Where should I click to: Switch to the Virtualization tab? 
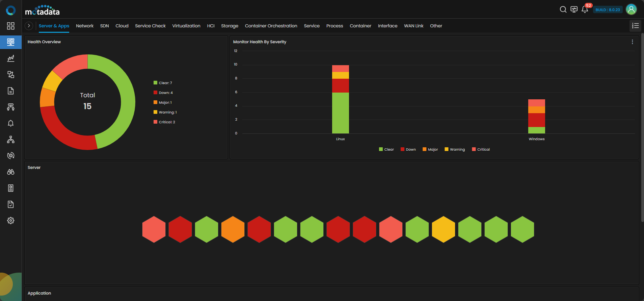(186, 26)
